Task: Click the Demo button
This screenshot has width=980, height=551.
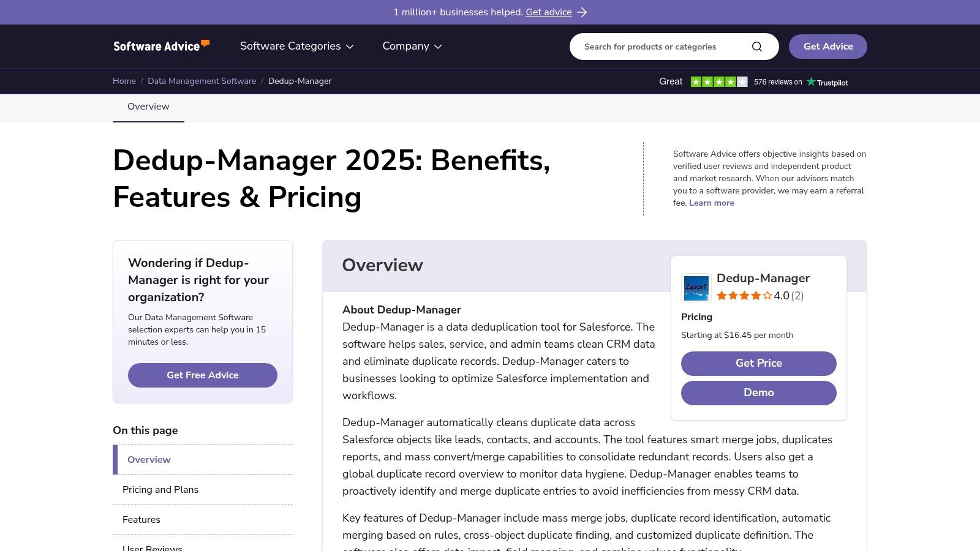Action: point(759,393)
